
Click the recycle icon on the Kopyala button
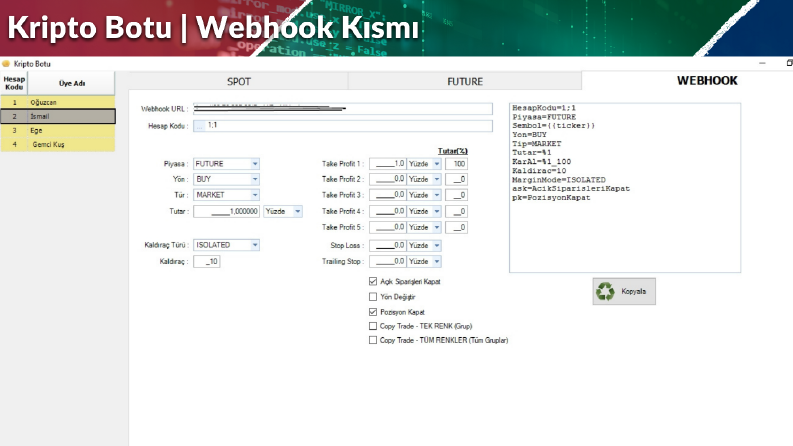tap(605, 291)
